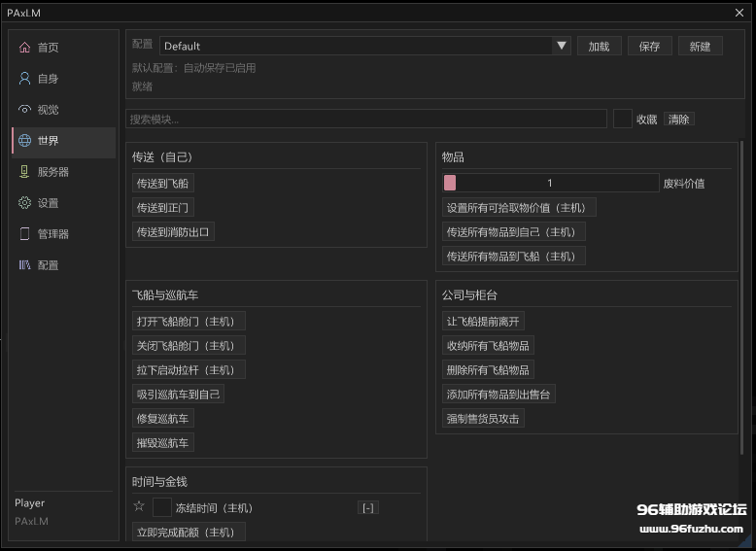Click the device icon for 管理器
The height and width of the screenshot is (551, 756).
24,234
